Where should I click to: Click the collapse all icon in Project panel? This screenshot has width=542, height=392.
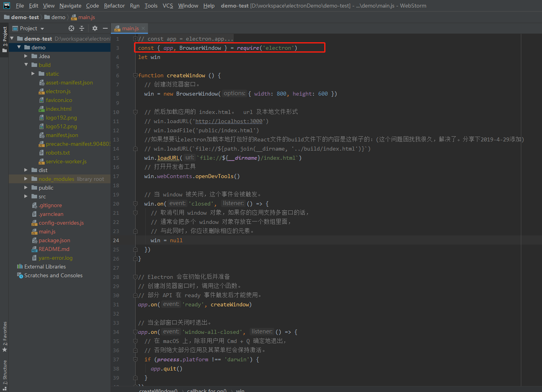tap(82, 28)
